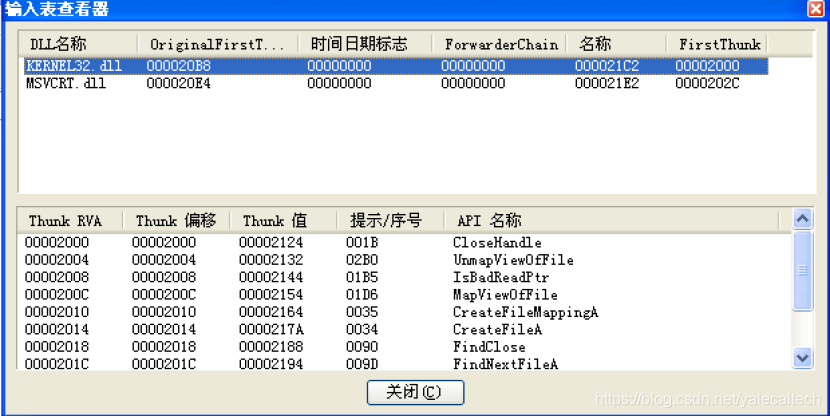Click hint value 01D6

pos(362,295)
